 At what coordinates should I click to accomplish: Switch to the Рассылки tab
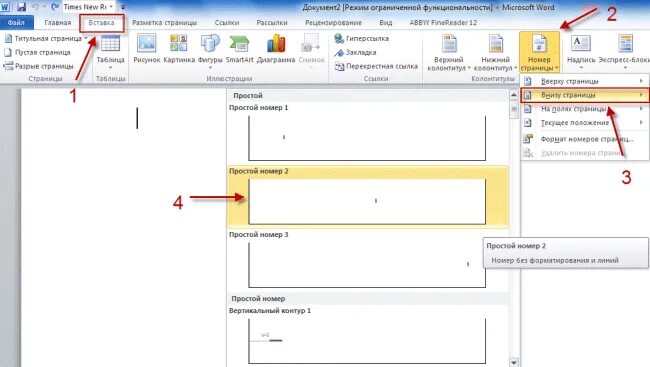tap(272, 23)
